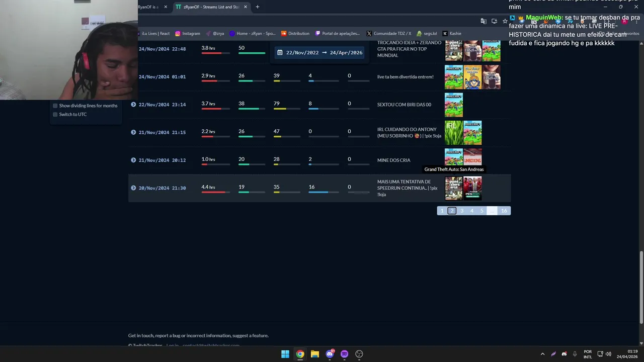Open File Explorer from the taskbar
The image size is (644, 362).
coord(315,354)
